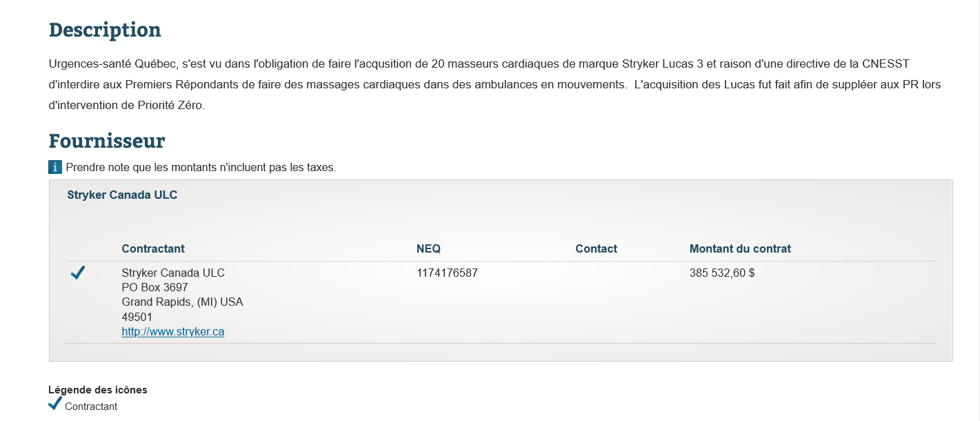Click the contractor name in the table row
This screenshot has height=421, width=980.
click(x=173, y=273)
